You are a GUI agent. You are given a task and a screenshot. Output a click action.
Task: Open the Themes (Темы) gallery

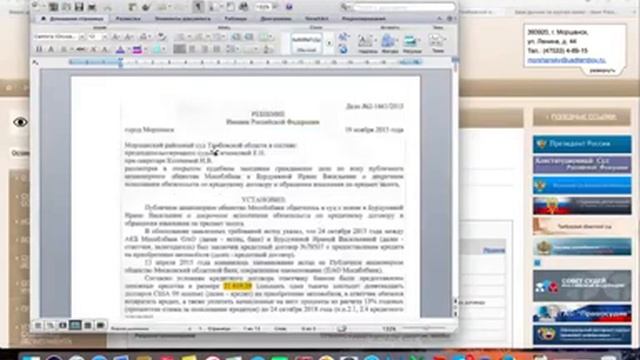(x=438, y=44)
